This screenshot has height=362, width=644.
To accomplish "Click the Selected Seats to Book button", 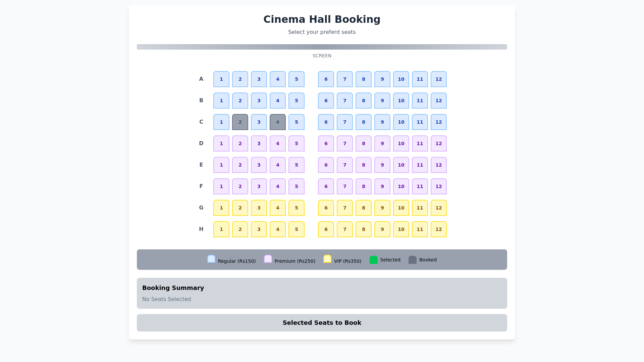I will pos(322,323).
